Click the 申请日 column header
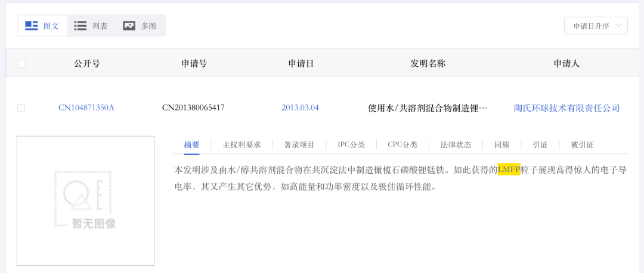 coord(301,63)
